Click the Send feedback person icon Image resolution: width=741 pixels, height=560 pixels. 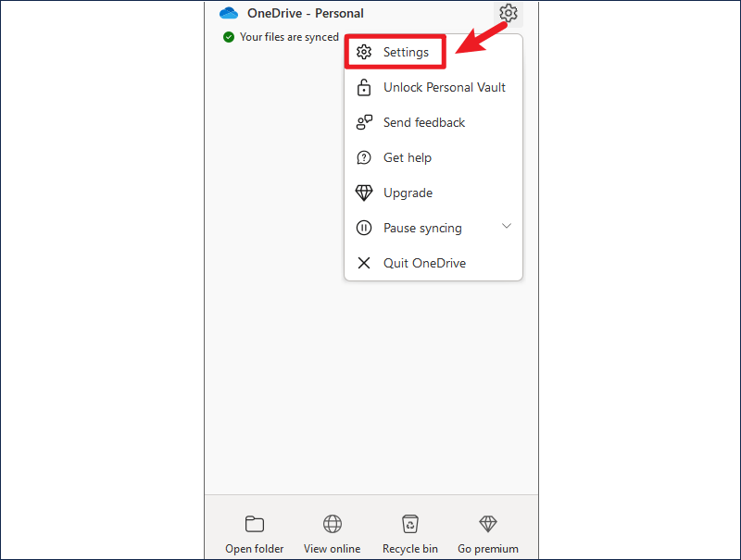(x=364, y=122)
